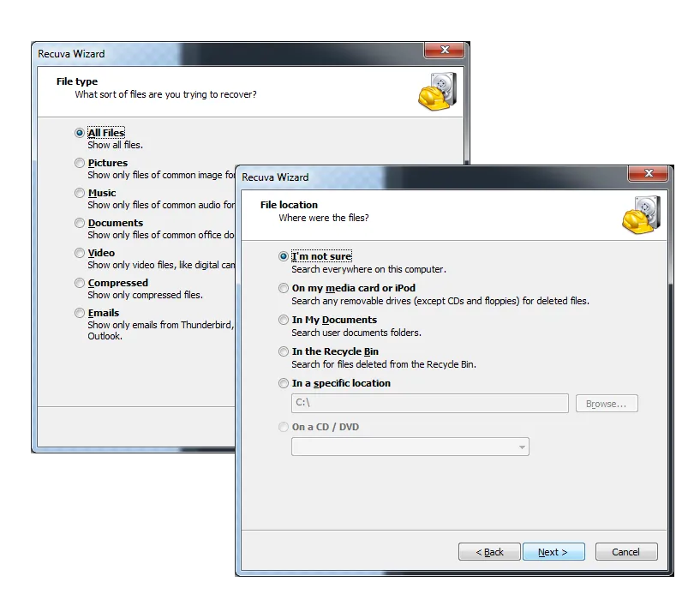Choose On my media card or iPod
The width and height of the screenshot is (700, 600).
(284, 288)
